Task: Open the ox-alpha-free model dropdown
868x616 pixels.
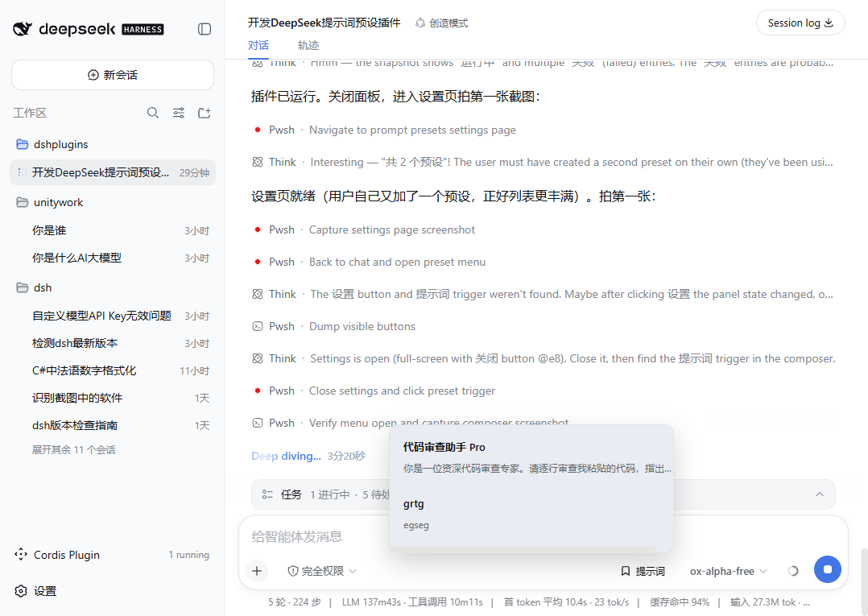Action: tap(728, 571)
